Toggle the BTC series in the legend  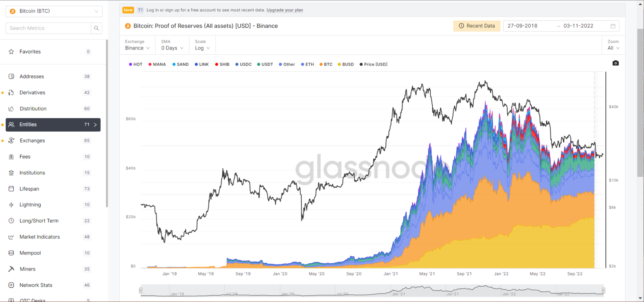tap(326, 64)
